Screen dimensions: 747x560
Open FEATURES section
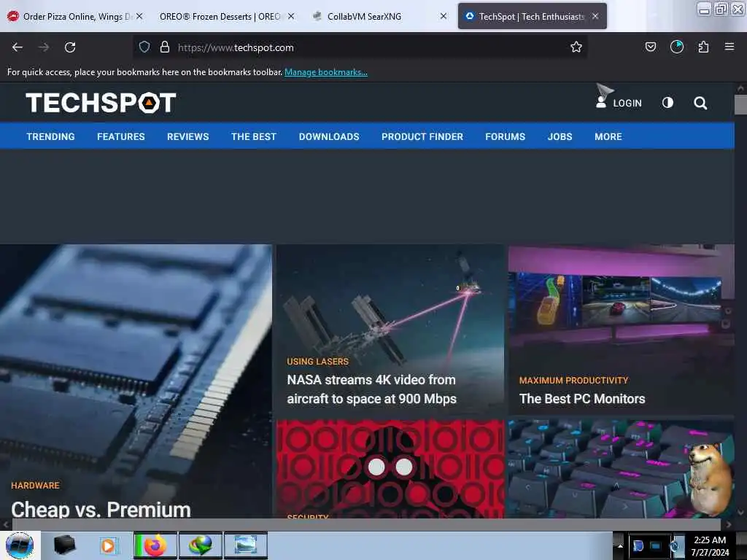click(x=120, y=136)
